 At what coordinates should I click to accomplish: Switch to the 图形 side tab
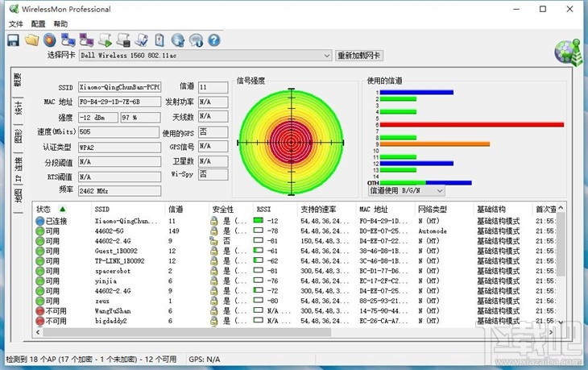[x=18, y=136]
